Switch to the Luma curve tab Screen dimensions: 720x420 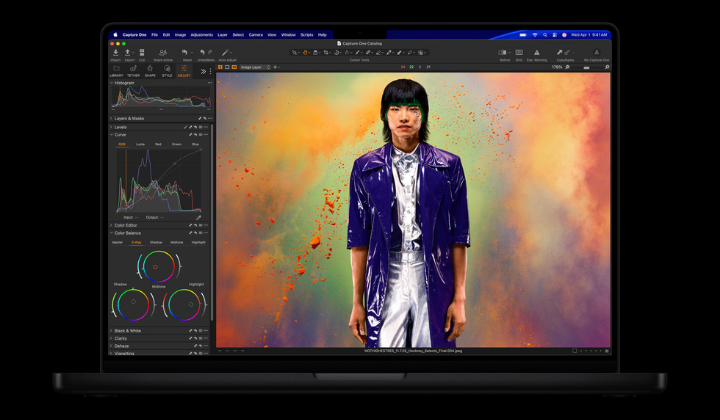[141, 144]
